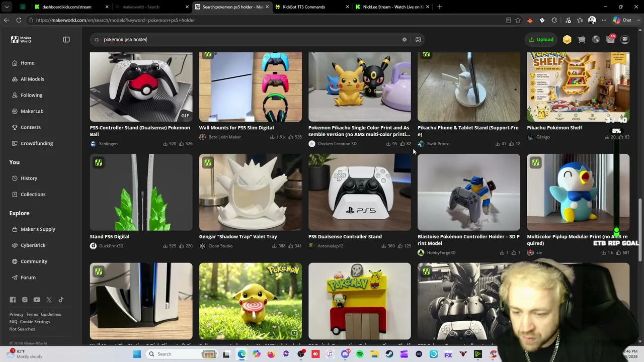
Task: Open the PS5-Controller Stand Pokemon Ball thumbnail
Action: pos(141,87)
